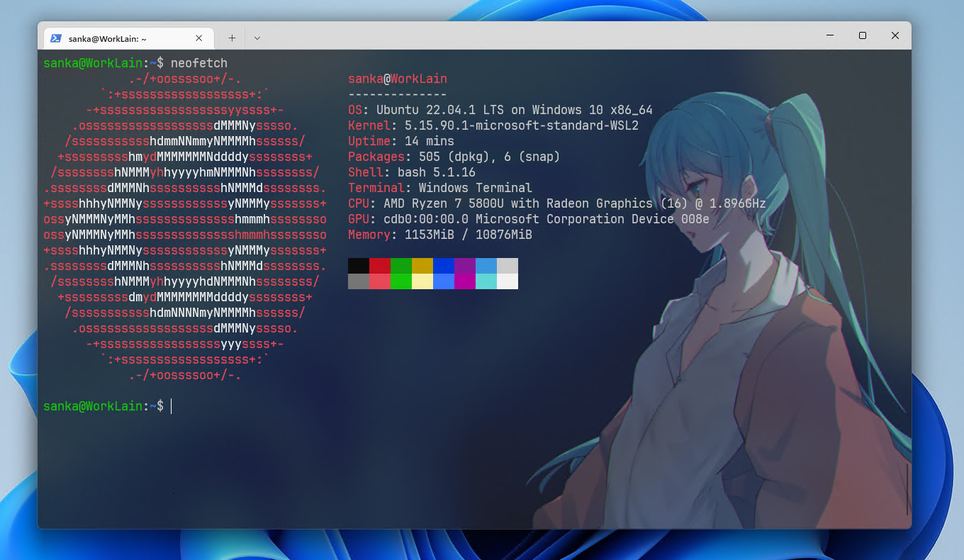
Task: Click the dark blue color block in top row
Action: (444, 266)
